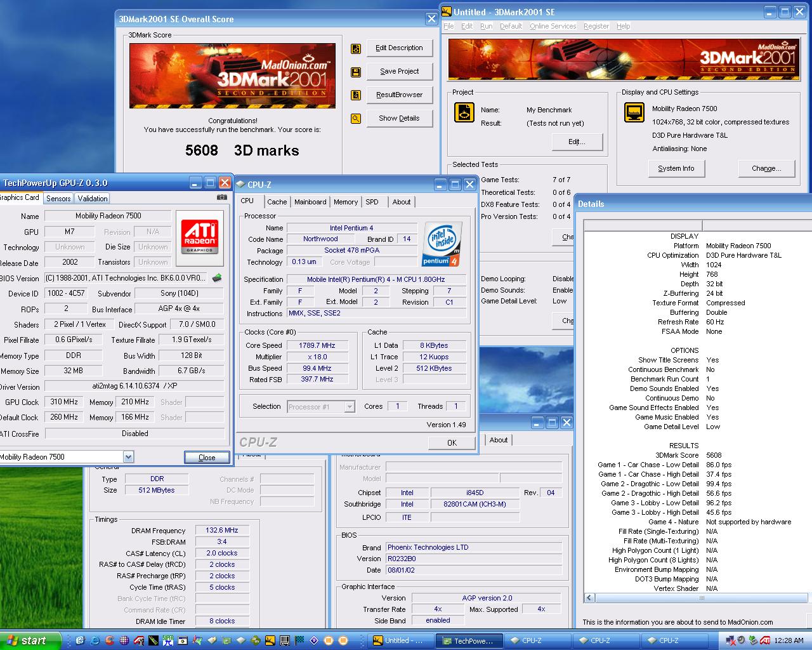Click the System Info button

pyautogui.click(x=676, y=168)
